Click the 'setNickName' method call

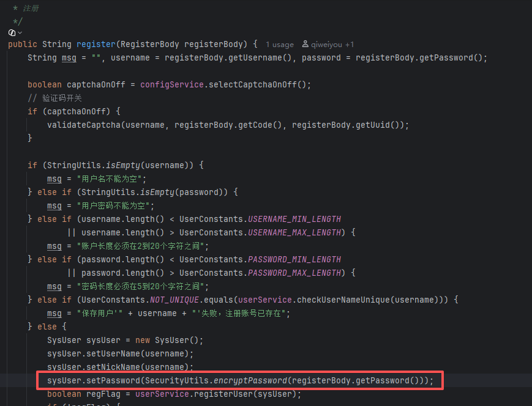pos(113,367)
